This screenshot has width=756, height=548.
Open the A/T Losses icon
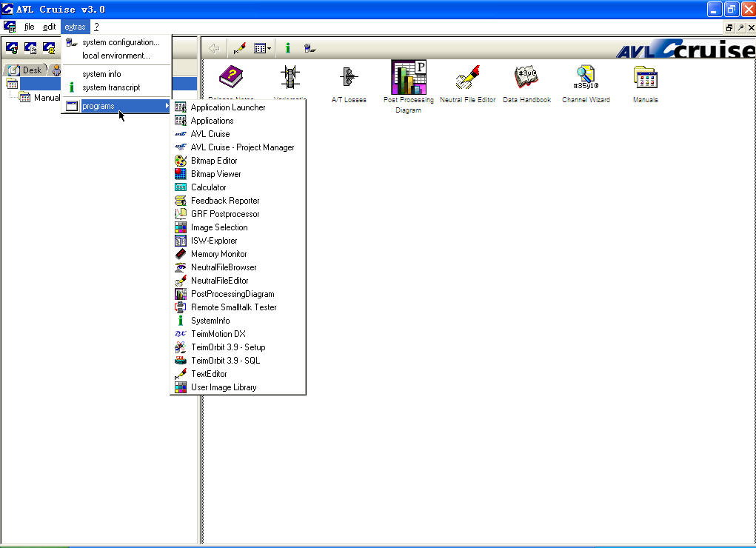point(349,77)
